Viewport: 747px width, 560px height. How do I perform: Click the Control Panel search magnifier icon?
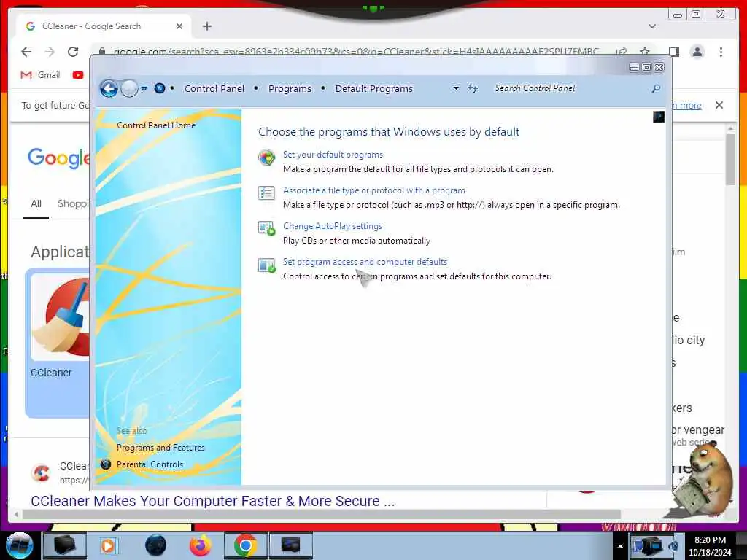656,88
